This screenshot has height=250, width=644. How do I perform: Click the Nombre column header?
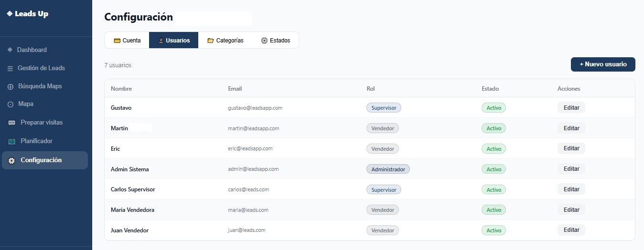[121, 89]
